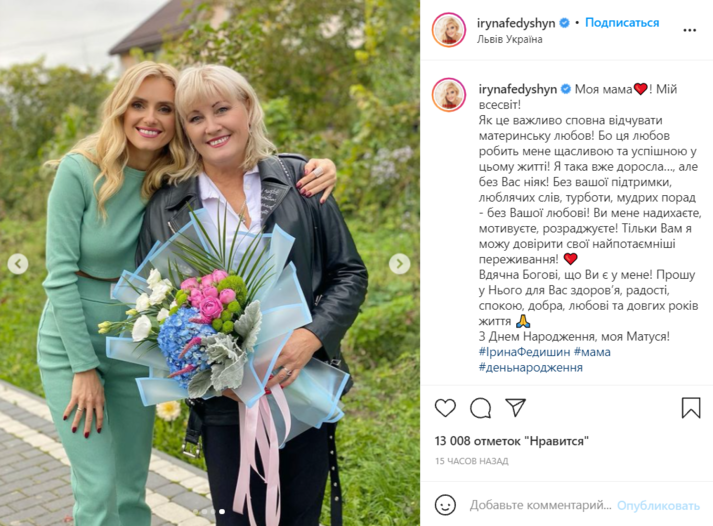
Task: Open comments via speech bubble icon
Action: 481,408
